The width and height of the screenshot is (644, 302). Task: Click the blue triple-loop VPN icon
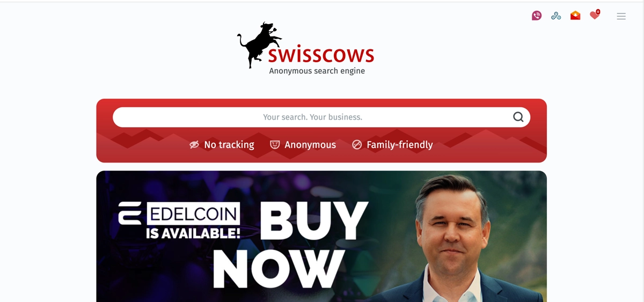tap(556, 16)
